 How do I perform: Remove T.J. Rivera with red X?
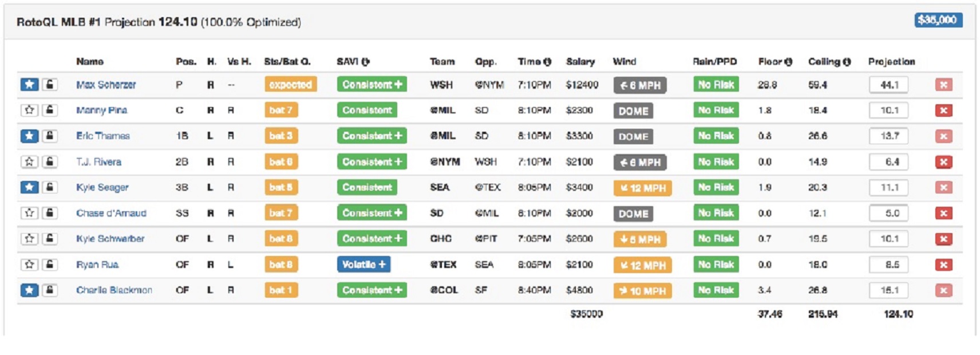coord(943,162)
